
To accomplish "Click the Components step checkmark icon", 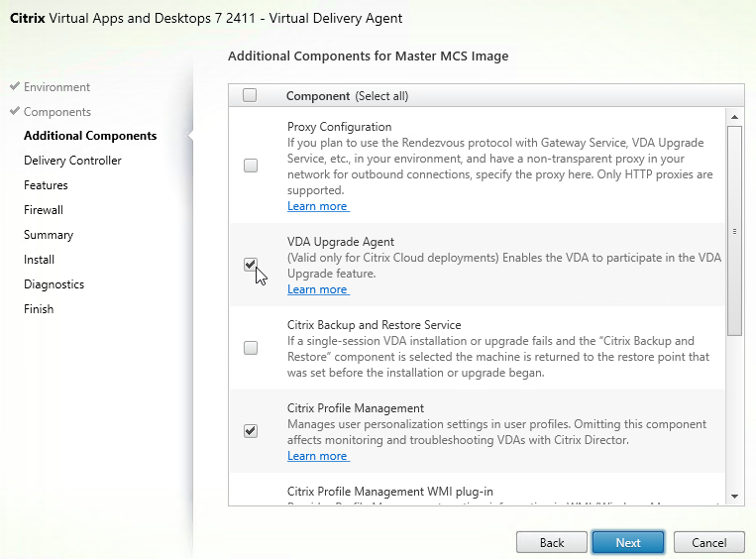I will 15,111.
